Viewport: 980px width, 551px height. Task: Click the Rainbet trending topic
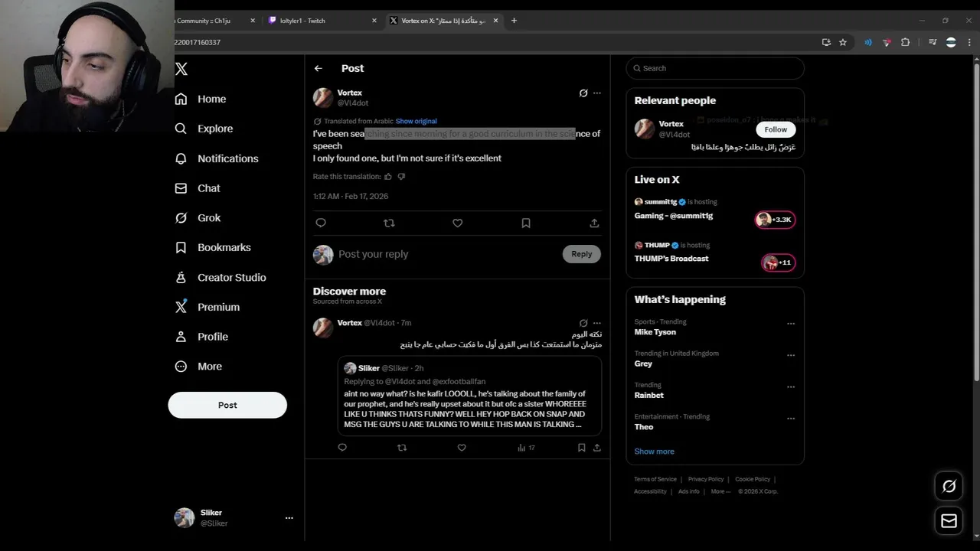point(649,396)
